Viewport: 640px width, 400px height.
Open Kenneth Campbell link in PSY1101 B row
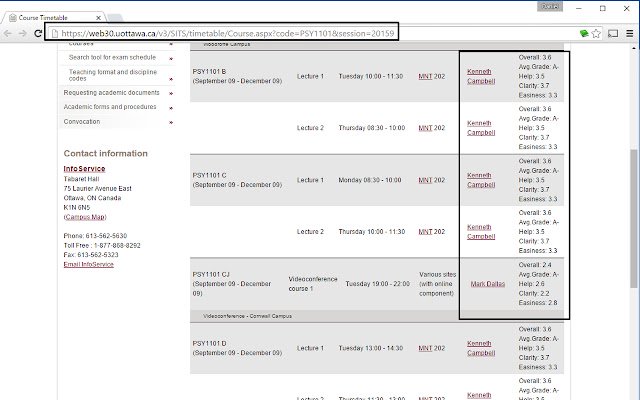pos(481,76)
